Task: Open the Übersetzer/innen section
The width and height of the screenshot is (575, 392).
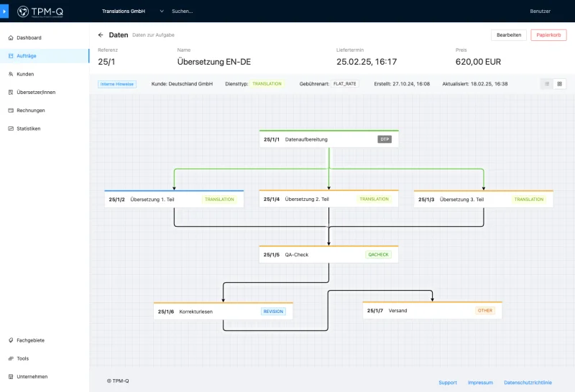Action: click(35, 92)
